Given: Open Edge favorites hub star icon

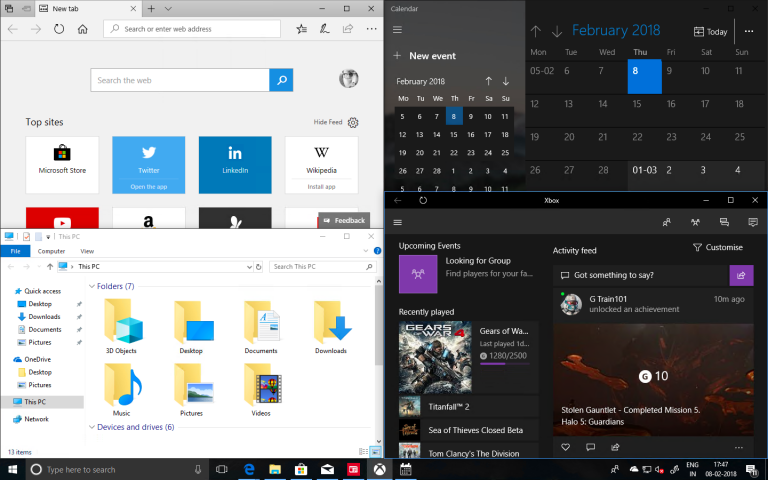Looking at the screenshot, I should point(302,29).
